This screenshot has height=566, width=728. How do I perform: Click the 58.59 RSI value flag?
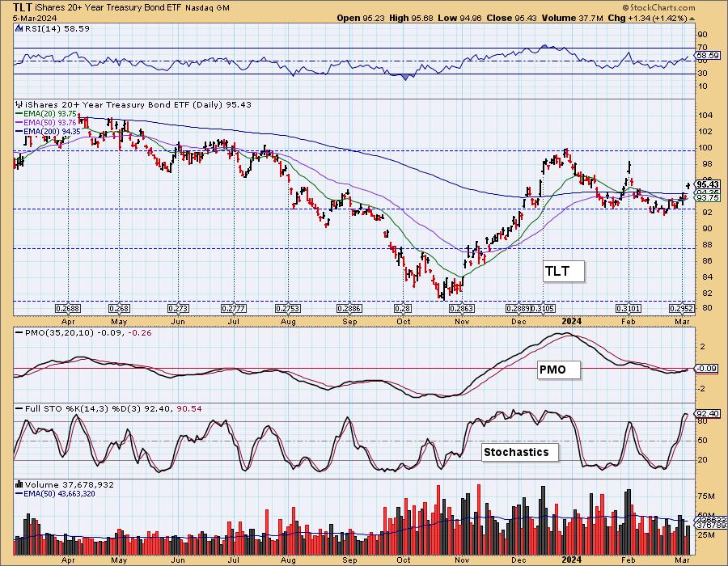click(708, 55)
